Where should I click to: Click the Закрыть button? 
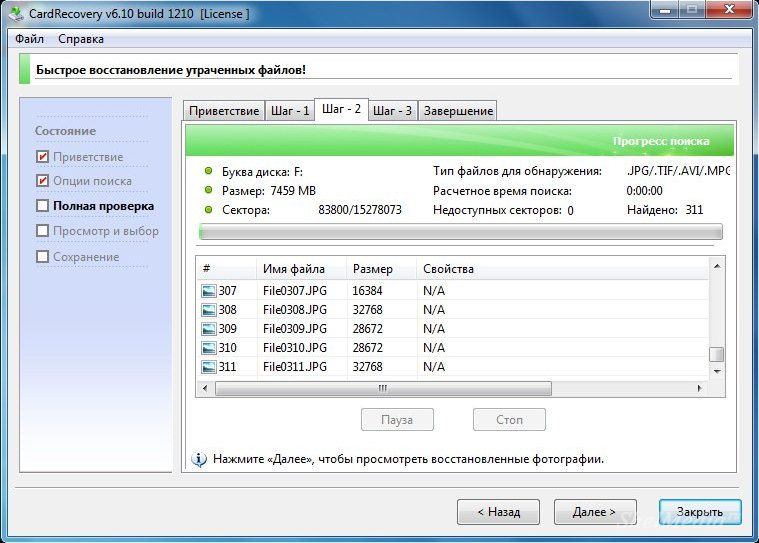tap(700, 512)
